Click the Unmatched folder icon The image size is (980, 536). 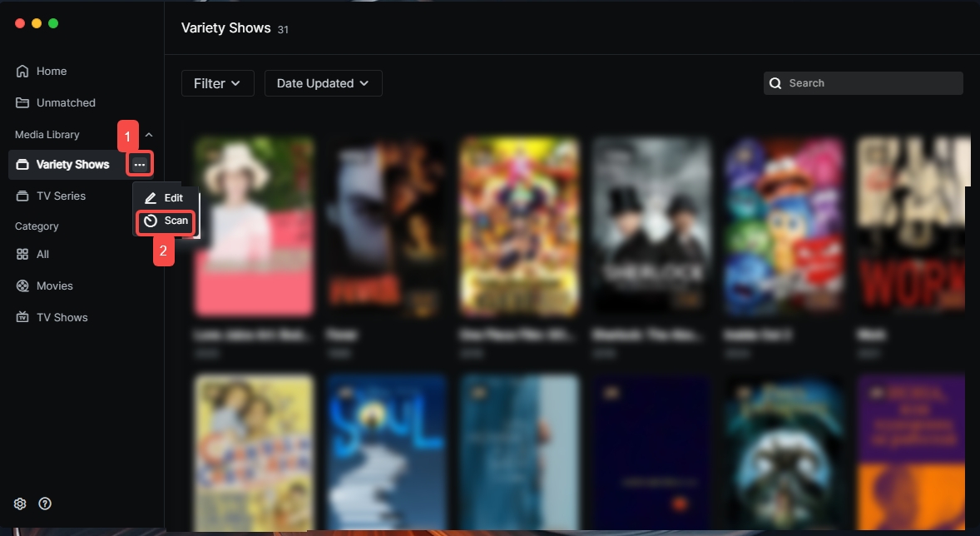tap(22, 103)
